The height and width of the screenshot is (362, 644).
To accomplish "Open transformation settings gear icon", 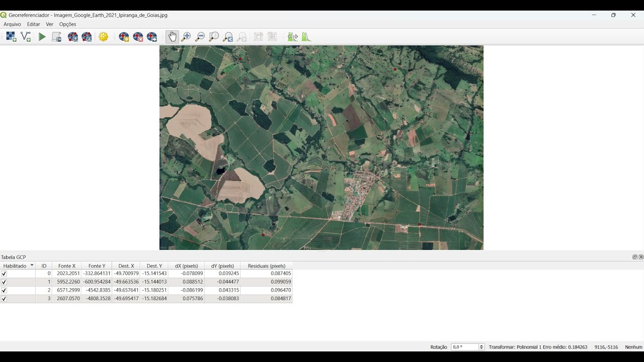I will click(104, 37).
